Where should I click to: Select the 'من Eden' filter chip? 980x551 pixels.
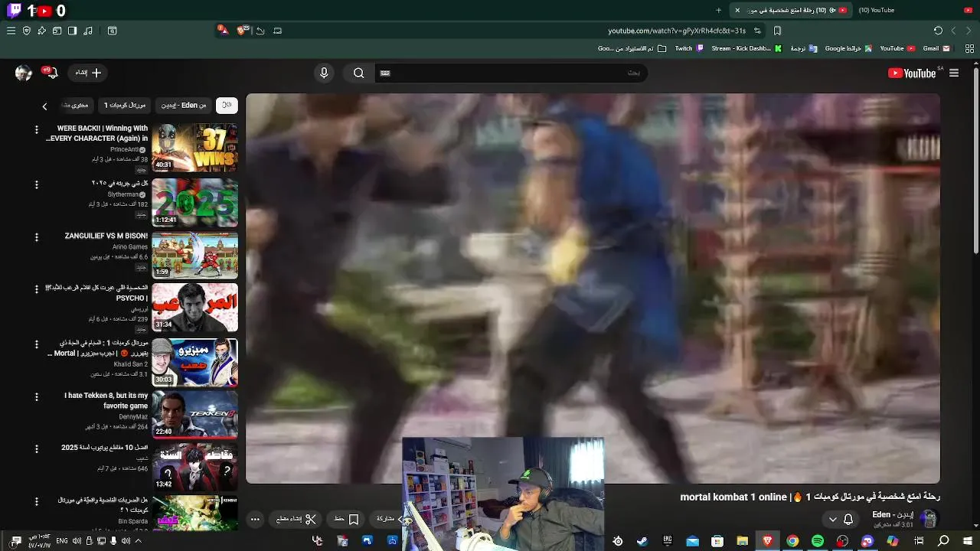[184, 105]
